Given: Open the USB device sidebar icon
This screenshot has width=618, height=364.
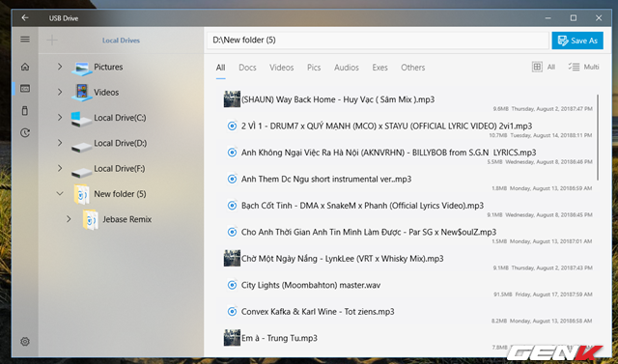Looking at the screenshot, I should click(x=25, y=111).
